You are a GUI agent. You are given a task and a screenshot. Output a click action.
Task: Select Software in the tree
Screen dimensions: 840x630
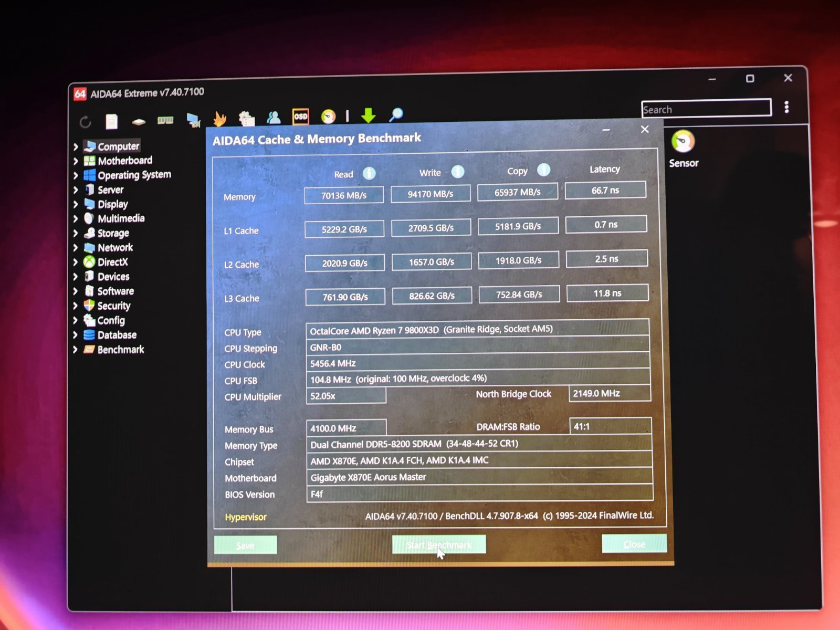(x=115, y=291)
